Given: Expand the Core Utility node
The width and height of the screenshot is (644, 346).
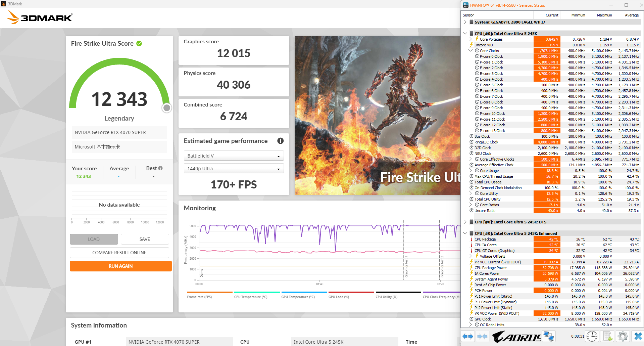Looking at the screenshot, I should [470, 193].
